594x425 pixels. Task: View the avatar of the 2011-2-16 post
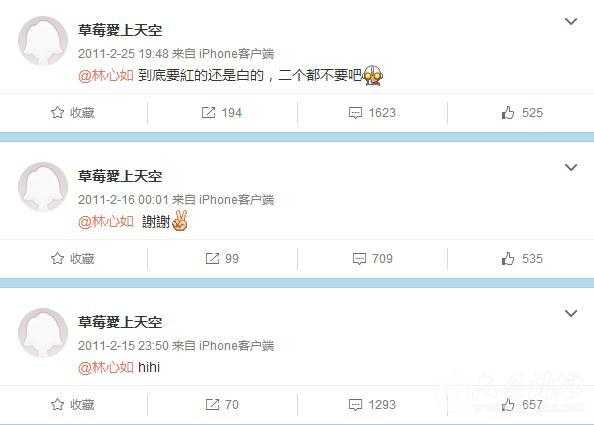click(43, 186)
